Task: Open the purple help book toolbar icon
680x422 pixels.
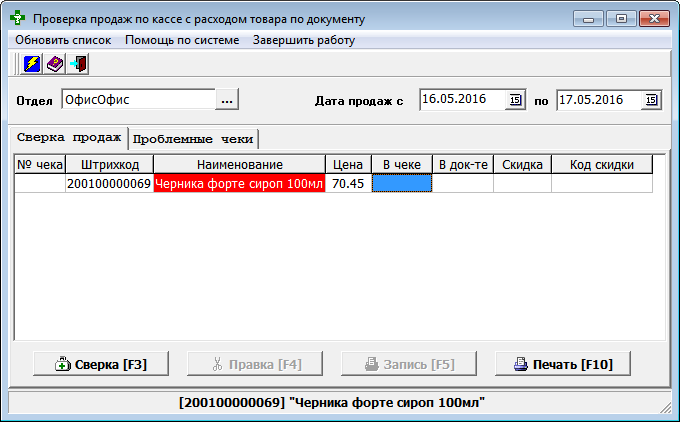Action: click(55, 64)
